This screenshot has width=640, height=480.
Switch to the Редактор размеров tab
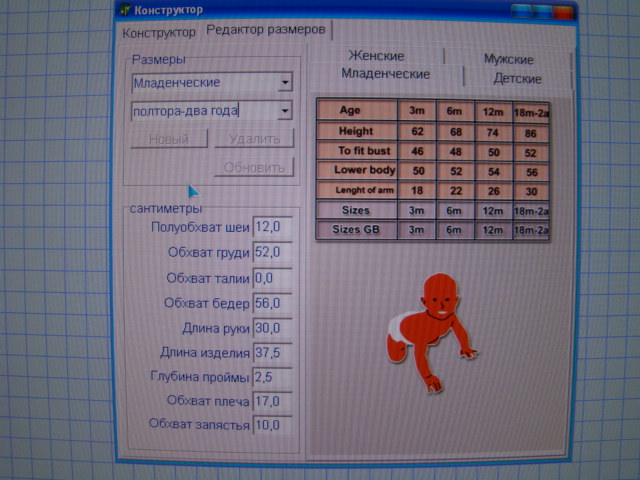266,30
